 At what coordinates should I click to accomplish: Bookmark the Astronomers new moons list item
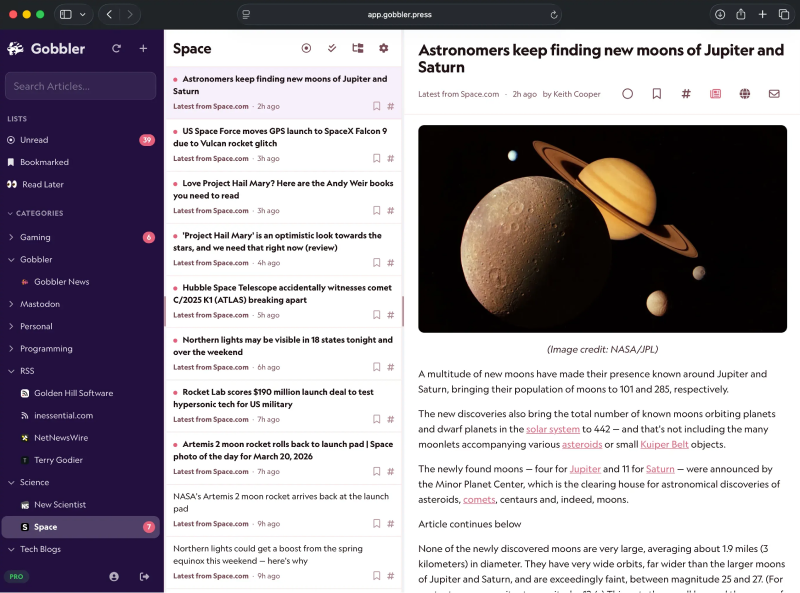(x=377, y=106)
